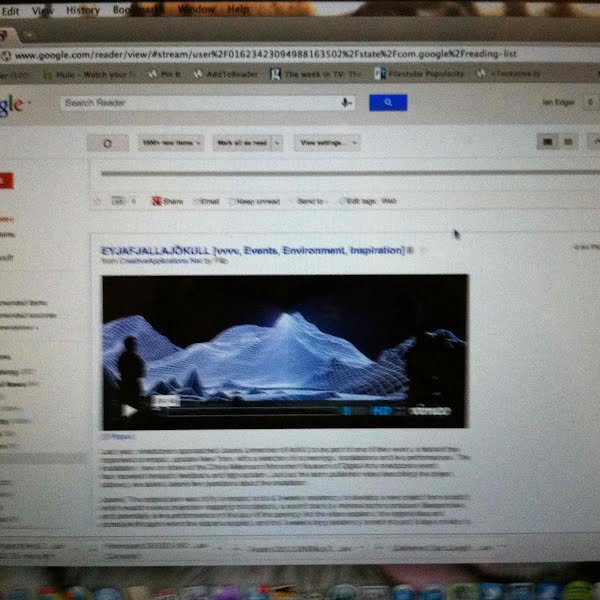The width and height of the screenshot is (600, 600).
Task: Click inside the Search Reader field
Action: tap(200, 103)
